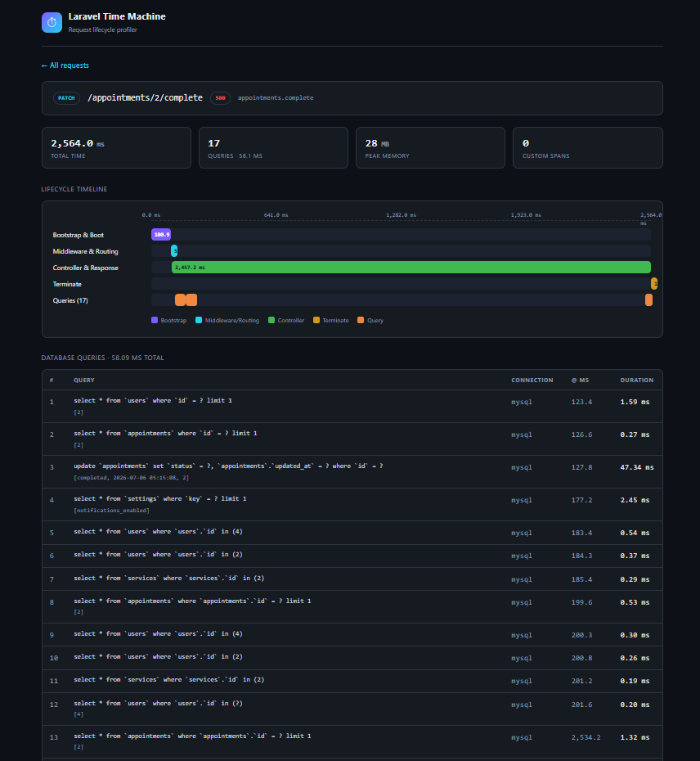Click the @ MS column header

580,380
